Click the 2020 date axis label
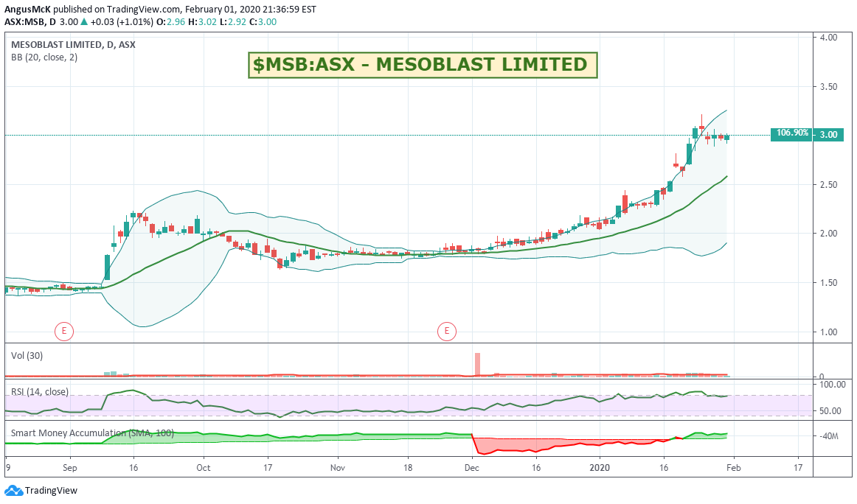 pos(600,467)
